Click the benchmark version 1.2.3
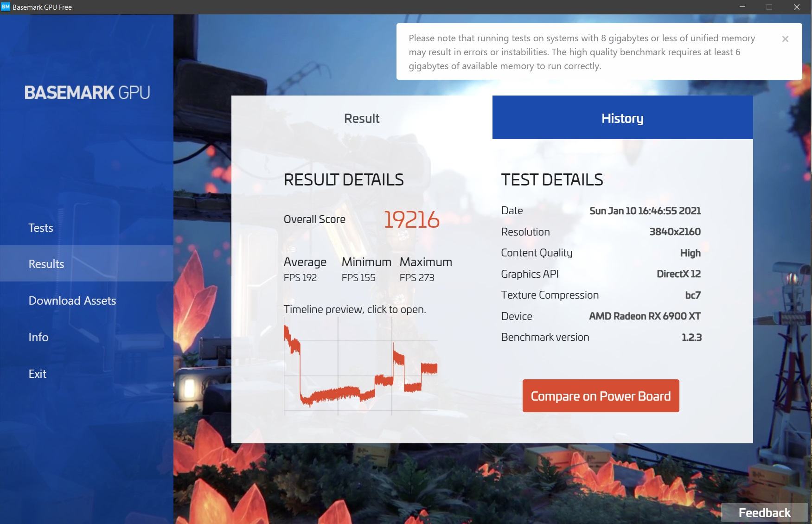 click(x=691, y=338)
